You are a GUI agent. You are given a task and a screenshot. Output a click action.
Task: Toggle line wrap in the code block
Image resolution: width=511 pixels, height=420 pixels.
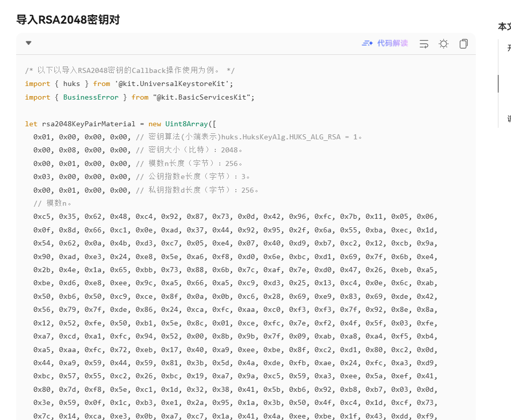click(424, 44)
